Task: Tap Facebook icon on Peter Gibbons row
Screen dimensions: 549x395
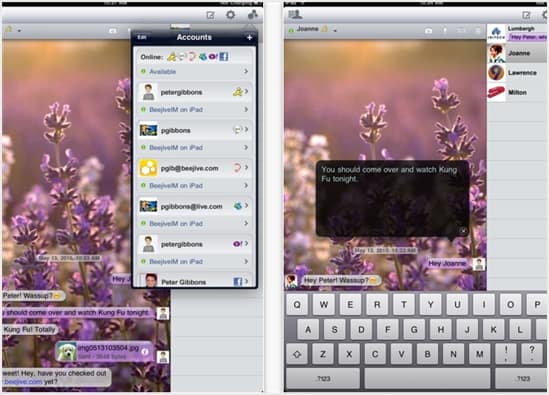Action: [238, 282]
